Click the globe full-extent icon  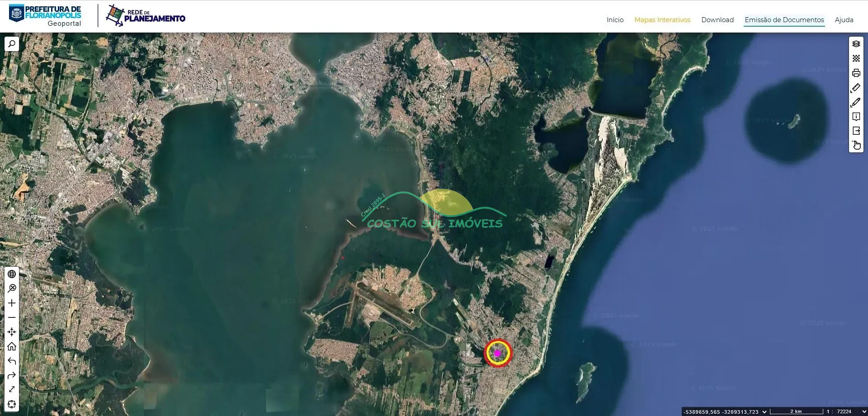(x=12, y=274)
